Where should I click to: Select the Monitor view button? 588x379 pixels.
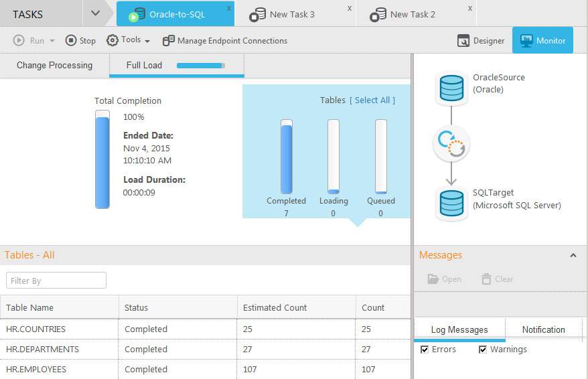coord(542,41)
